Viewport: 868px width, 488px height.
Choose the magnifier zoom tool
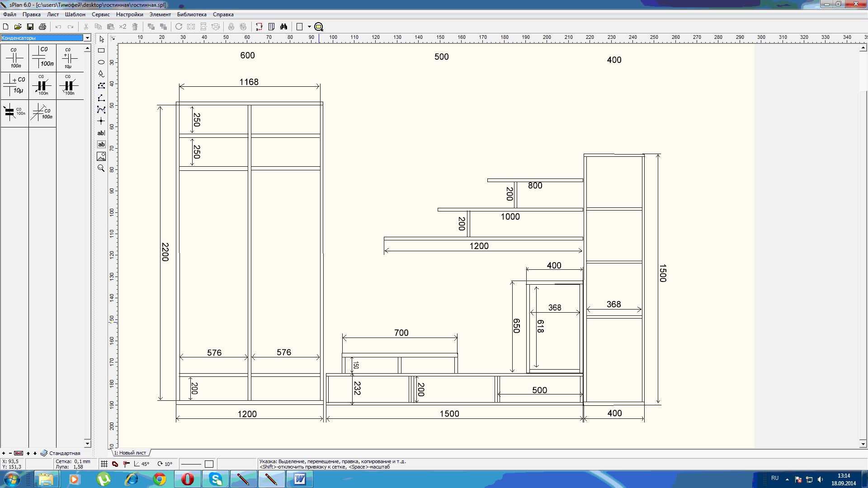101,168
